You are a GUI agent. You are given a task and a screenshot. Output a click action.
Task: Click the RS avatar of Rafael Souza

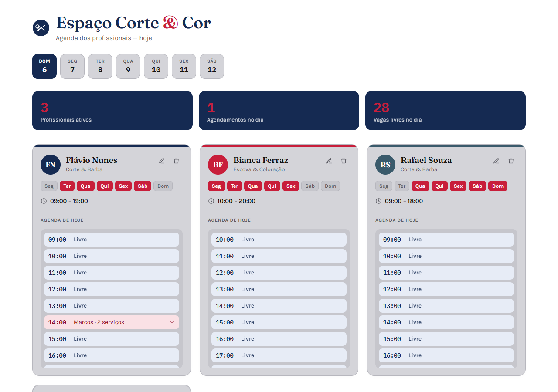(x=385, y=165)
